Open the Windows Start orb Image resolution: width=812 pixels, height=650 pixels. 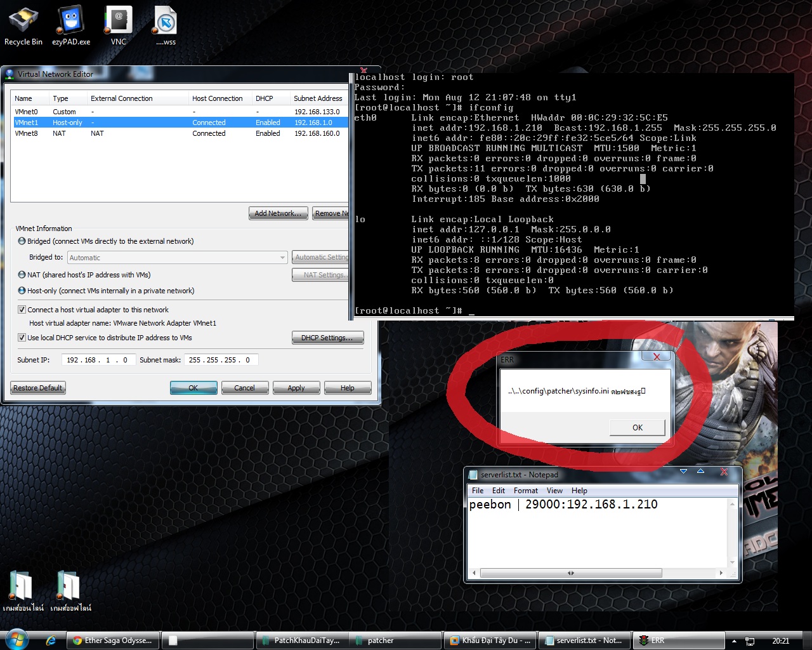tap(16, 640)
